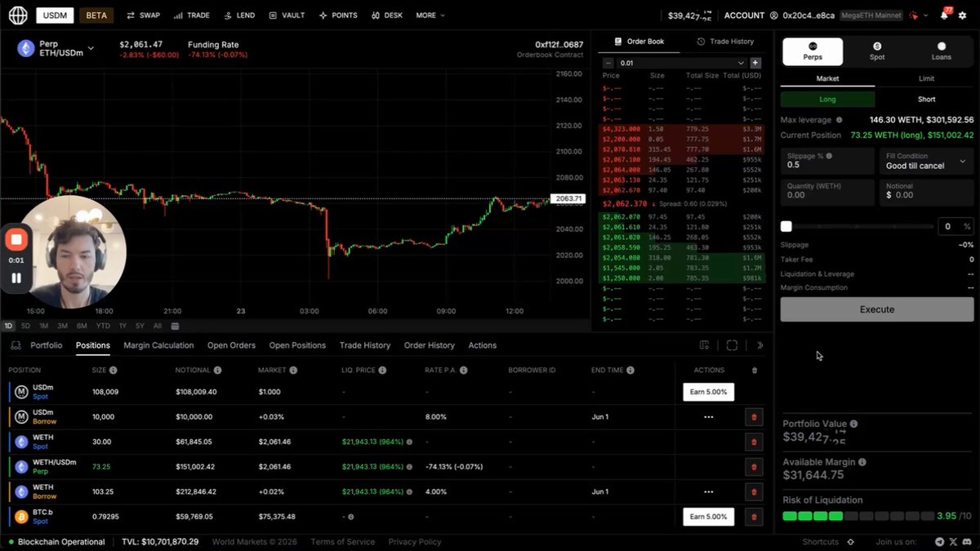Switch to the Margin Calculation tab
980x551 pixels.
click(158, 345)
